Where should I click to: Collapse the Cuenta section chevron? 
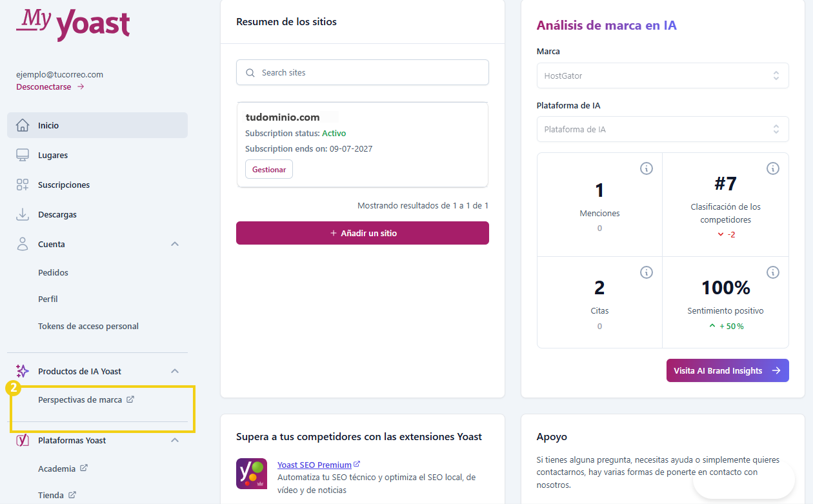coord(174,244)
